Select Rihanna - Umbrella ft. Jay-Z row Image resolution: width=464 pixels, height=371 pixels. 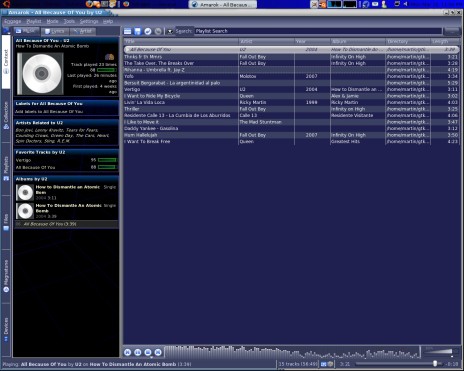[x=291, y=70]
